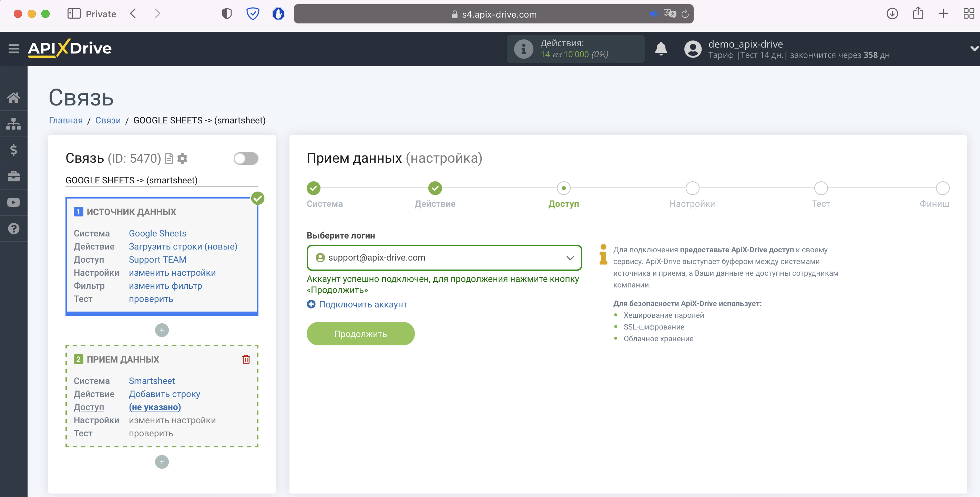Click the Support TEAM access link
Screen dimensions: 980x497
tap(157, 260)
